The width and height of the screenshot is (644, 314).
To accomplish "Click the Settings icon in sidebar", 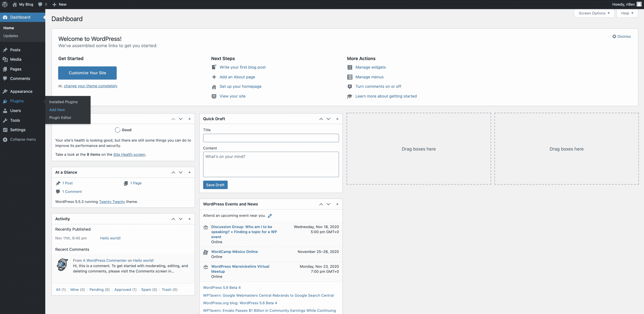I will (x=5, y=130).
